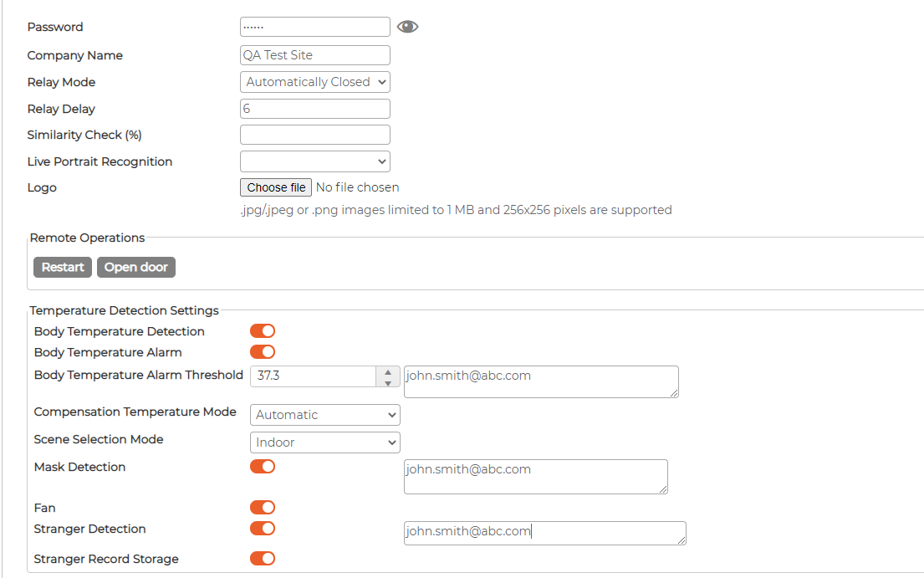Focus the Similarity Check input field
The image size is (924, 578).
[315, 135]
